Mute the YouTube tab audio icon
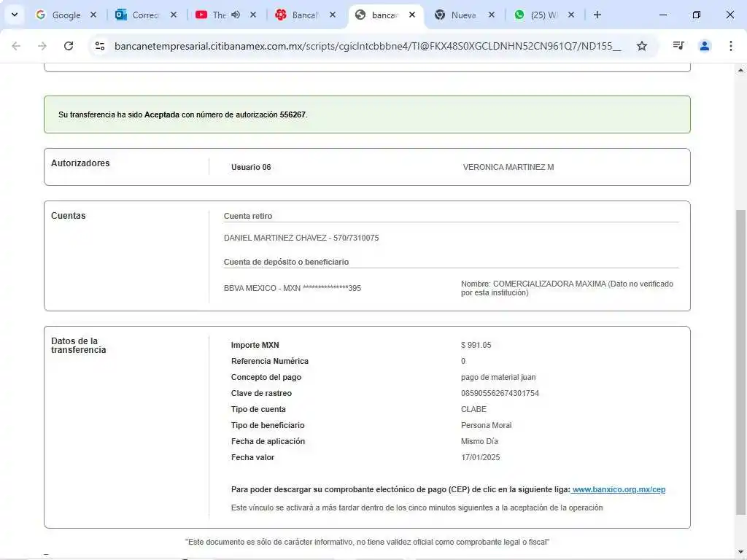The height and width of the screenshot is (560, 747). (236, 15)
